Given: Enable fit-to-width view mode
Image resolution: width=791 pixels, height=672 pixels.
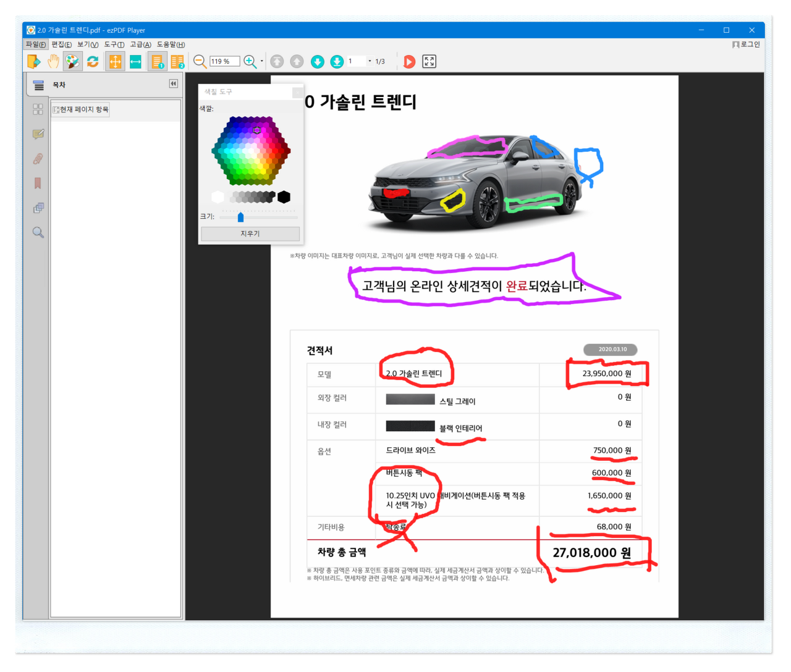Looking at the screenshot, I should point(135,61).
